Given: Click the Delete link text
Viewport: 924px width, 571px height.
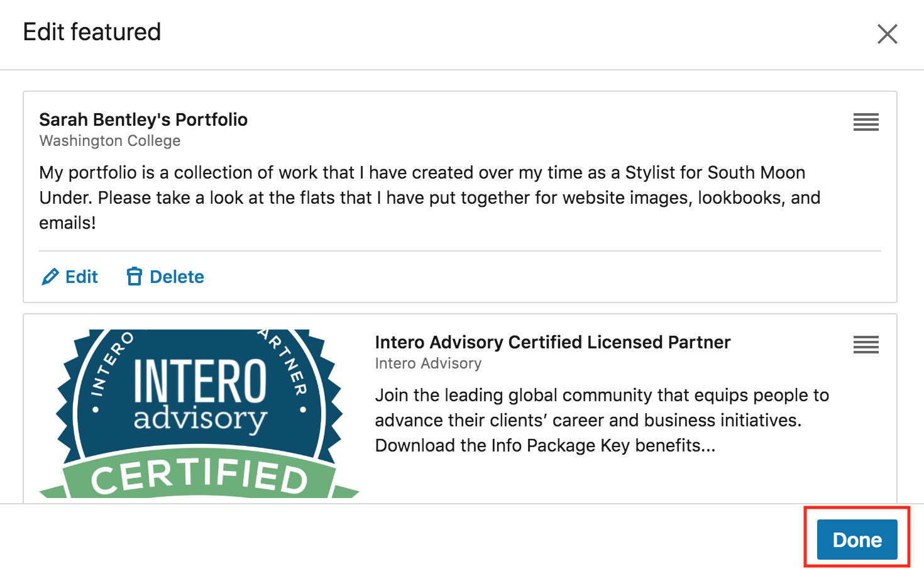Looking at the screenshot, I should coord(177,277).
